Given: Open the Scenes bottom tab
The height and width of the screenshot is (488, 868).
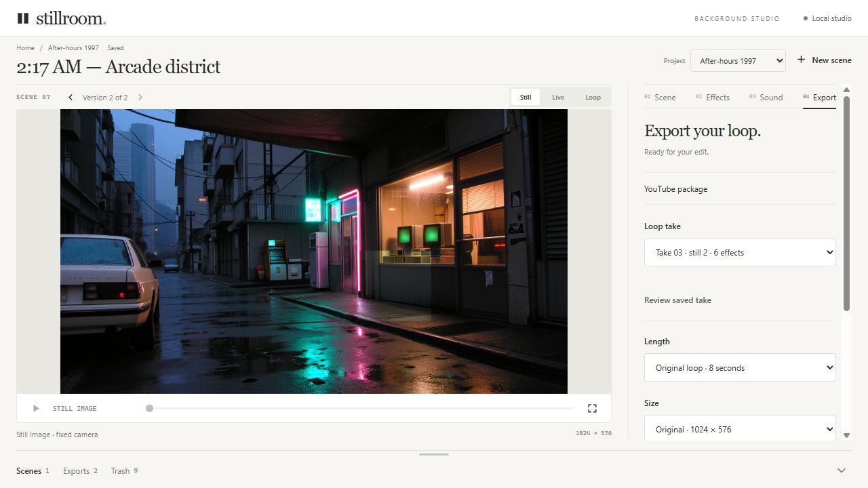Looking at the screenshot, I should [x=33, y=470].
